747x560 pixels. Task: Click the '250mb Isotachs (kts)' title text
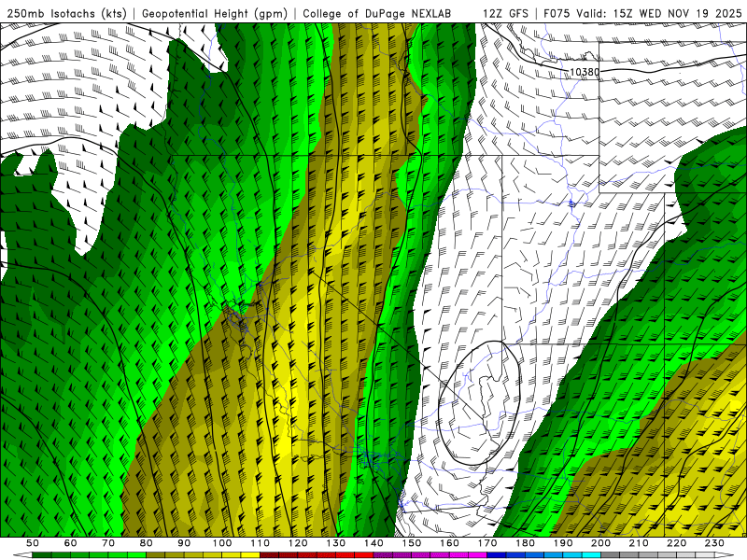(x=66, y=14)
